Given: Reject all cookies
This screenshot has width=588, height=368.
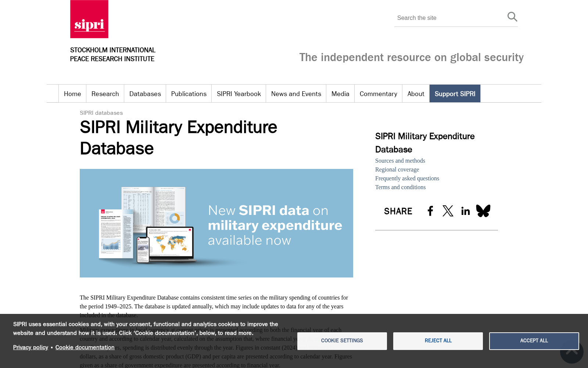Looking at the screenshot, I should coord(438,341).
